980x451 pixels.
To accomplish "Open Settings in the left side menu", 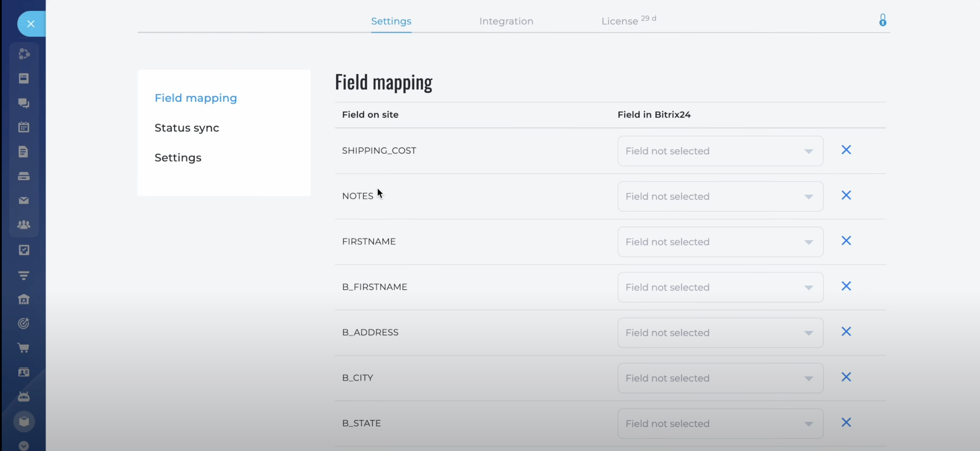I will coord(178,158).
